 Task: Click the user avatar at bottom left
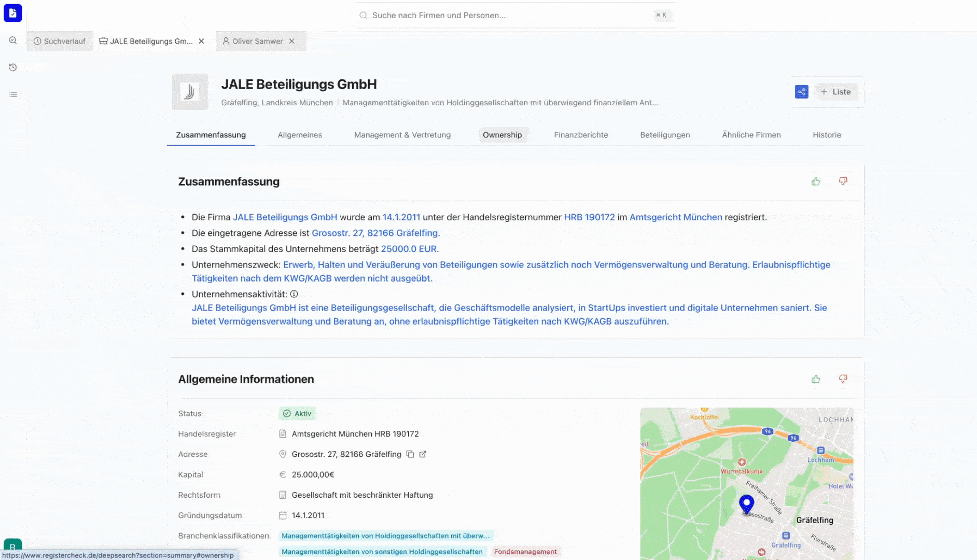(12, 547)
